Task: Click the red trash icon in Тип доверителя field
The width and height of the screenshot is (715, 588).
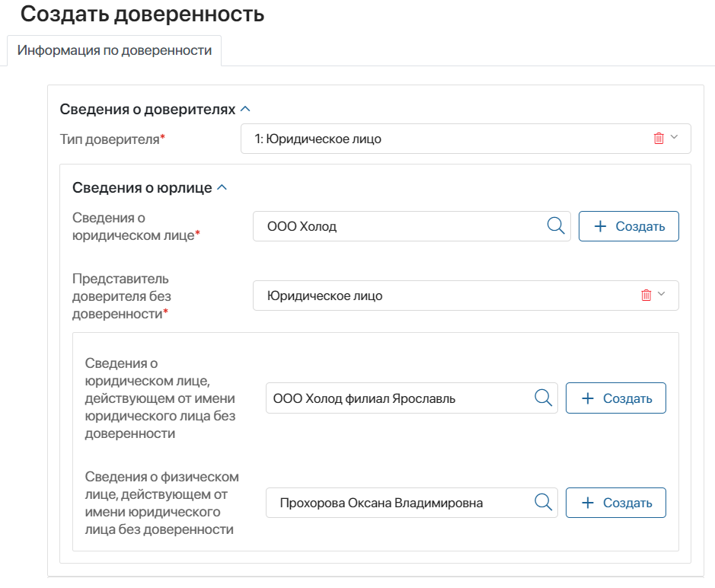Action: (x=659, y=139)
